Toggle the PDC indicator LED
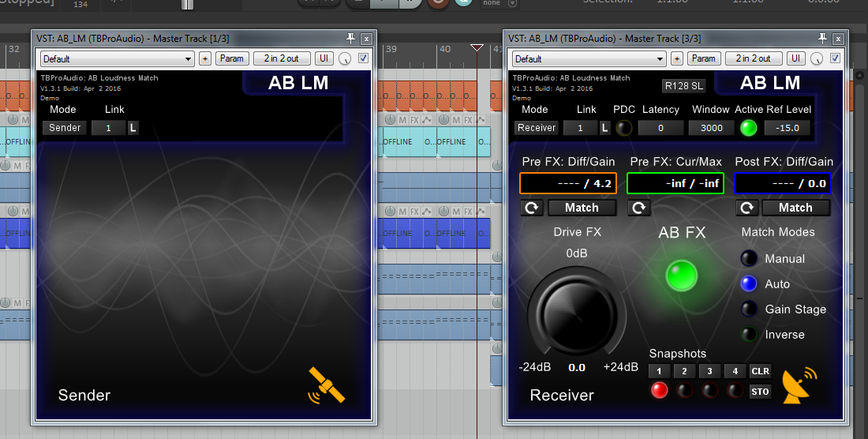 tap(623, 128)
